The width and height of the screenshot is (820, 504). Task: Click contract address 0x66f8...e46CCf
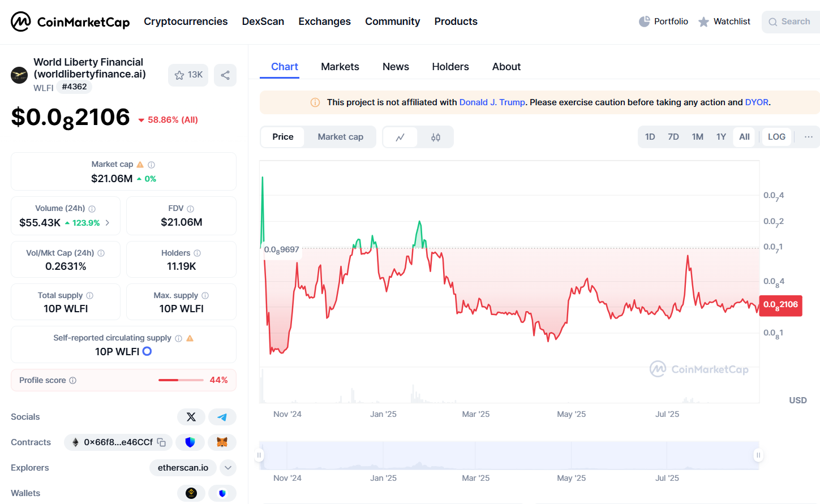point(118,442)
